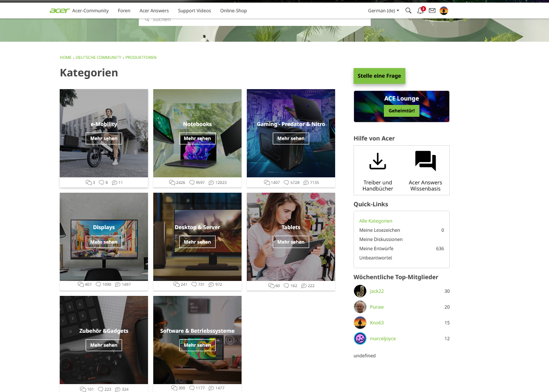Open the Foren menu item
Screen dimensions: 549x392
click(124, 11)
